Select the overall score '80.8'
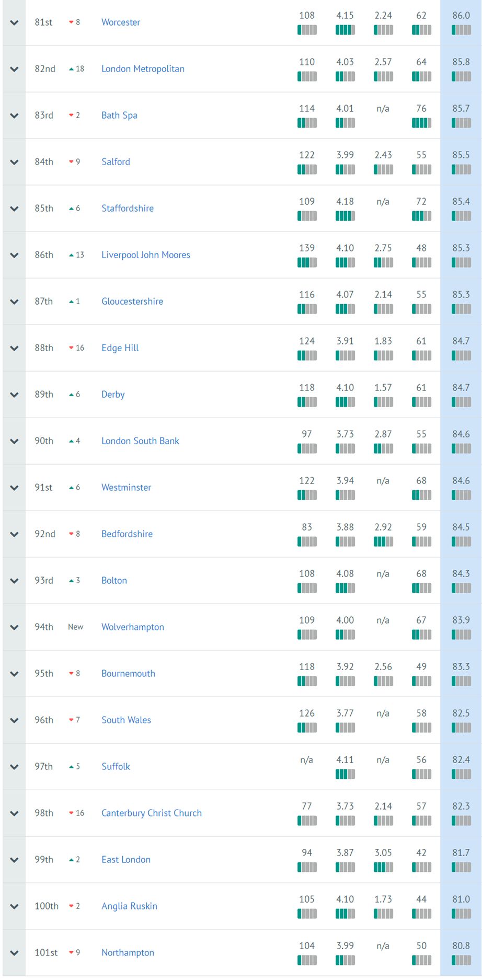 click(461, 946)
